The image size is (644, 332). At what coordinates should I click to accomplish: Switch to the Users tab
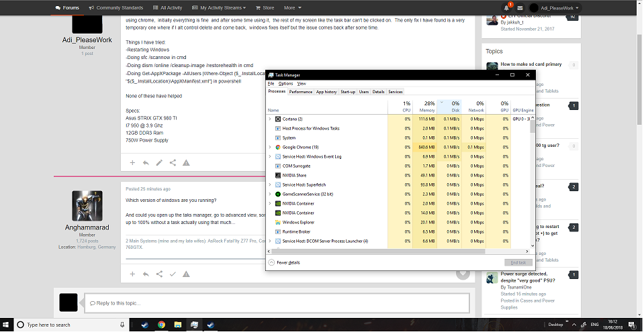point(364,92)
